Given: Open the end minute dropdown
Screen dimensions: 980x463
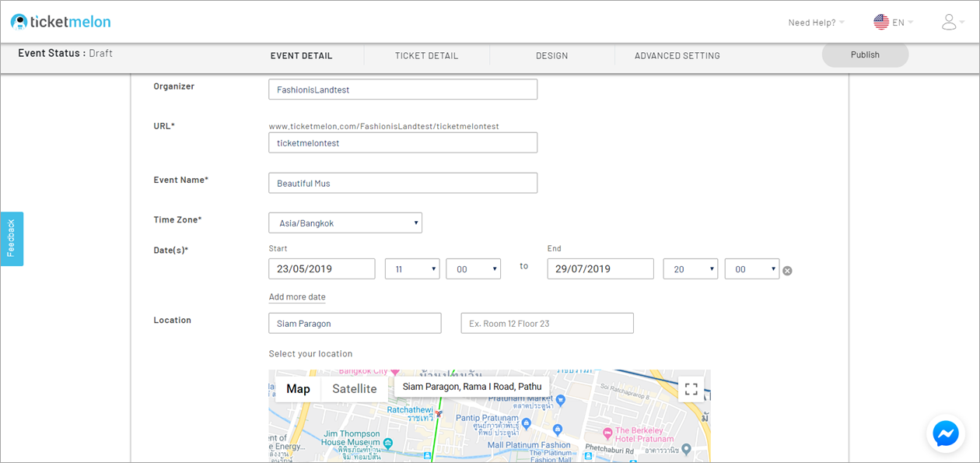Looking at the screenshot, I should [752, 268].
